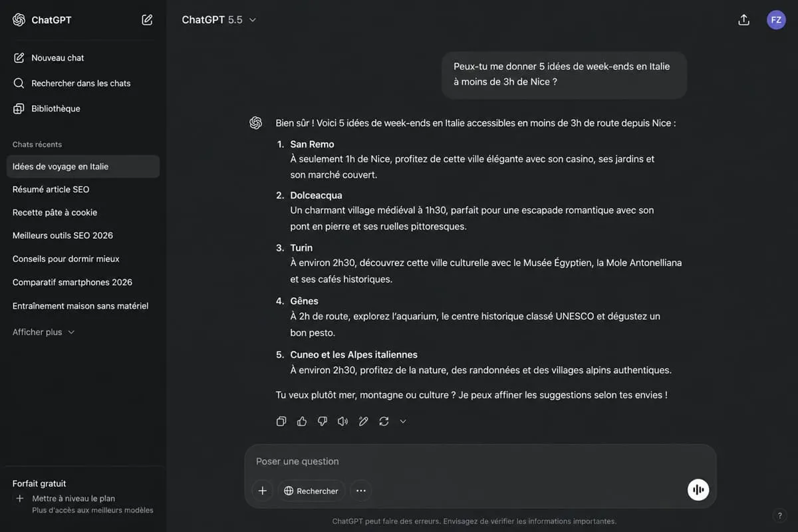Click Mettre à niveau le plan
798x532 pixels.
click(x=73, y=498)
